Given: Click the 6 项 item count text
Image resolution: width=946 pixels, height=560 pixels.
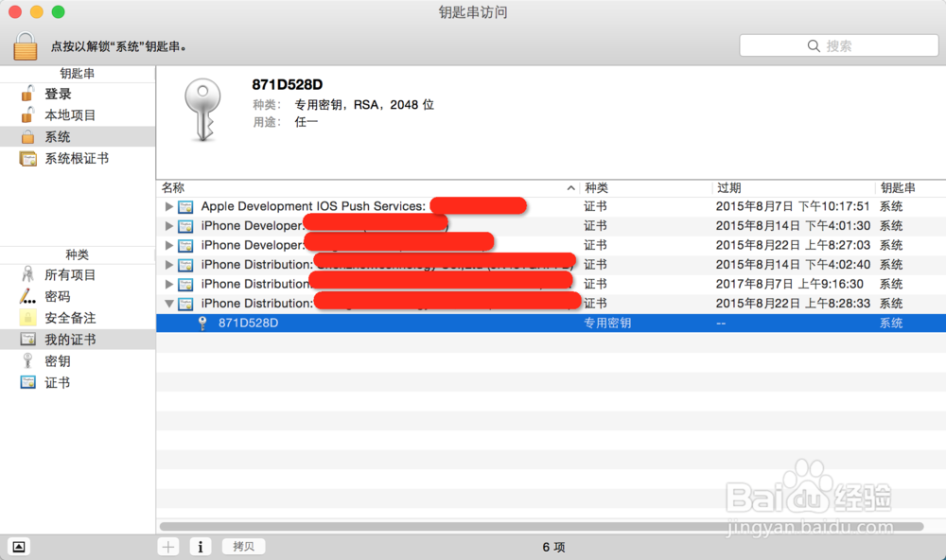Looking at the screenshot, I should point(553,547).
